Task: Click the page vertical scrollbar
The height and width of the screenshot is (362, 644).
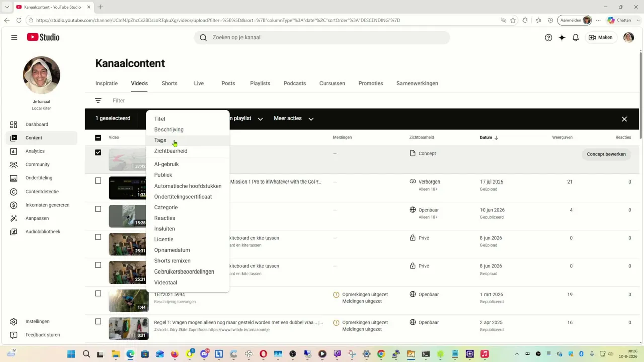Action: [641, 95]
